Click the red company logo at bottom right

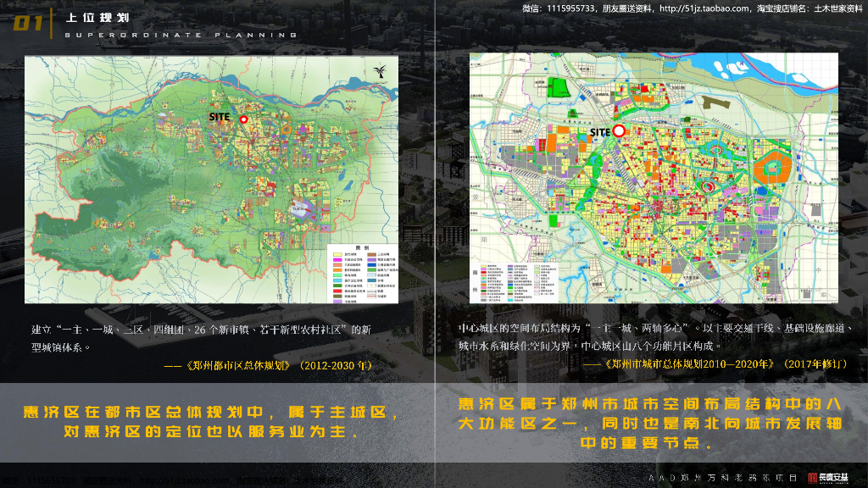point(828,478)
